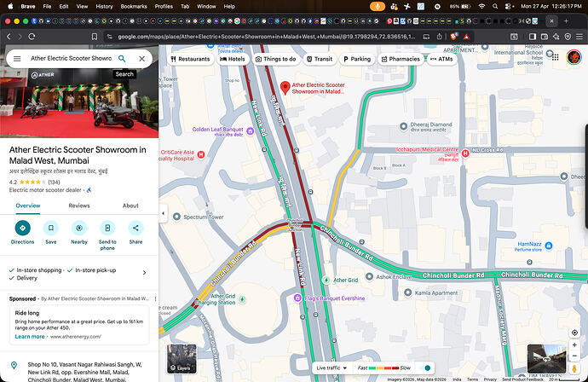588x382 pixels.
Task: Switch to the About tab
Action: (130, 205)
